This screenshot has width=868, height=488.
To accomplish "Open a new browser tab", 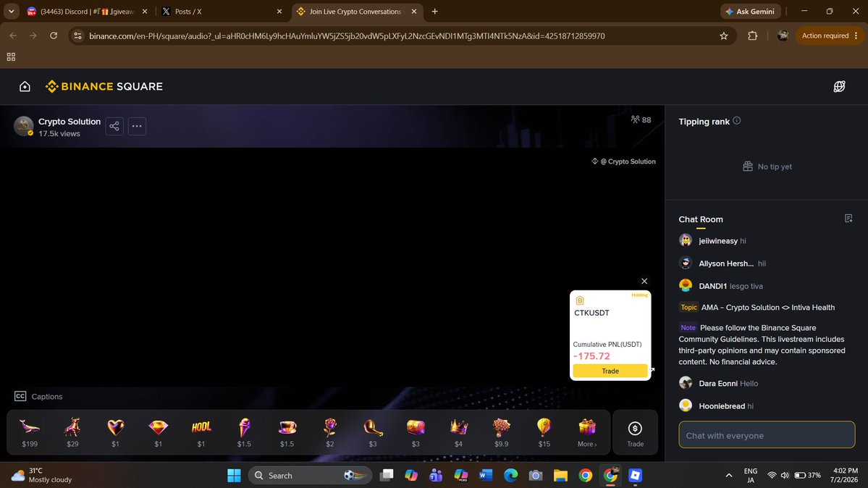I will click(434, 11).
